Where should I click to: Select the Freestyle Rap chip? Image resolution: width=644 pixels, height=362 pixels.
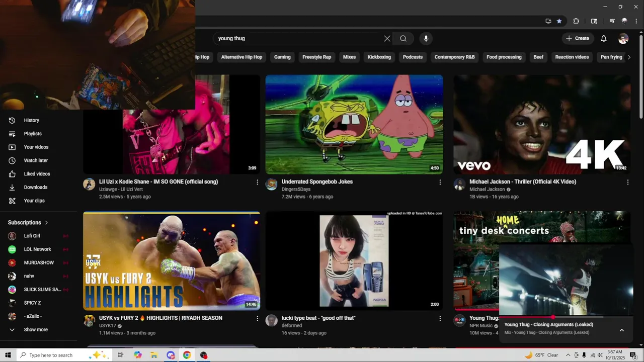(316, 57)
